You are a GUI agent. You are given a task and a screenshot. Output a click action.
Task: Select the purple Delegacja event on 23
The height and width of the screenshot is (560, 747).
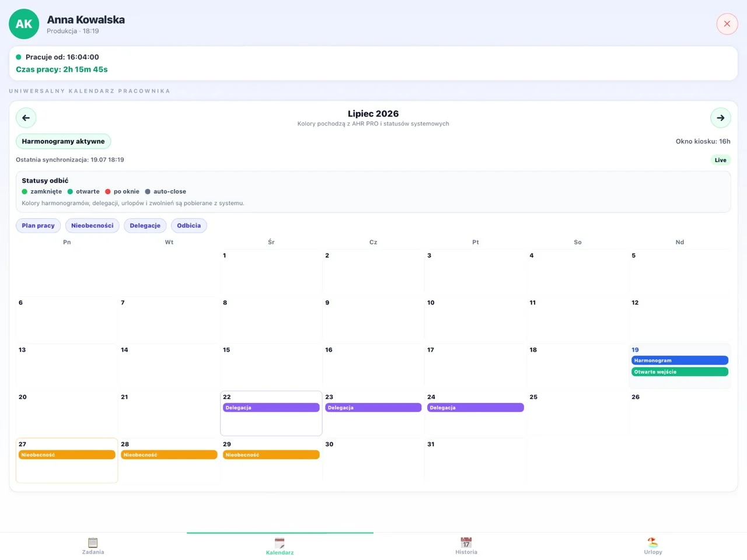(373, 408)
